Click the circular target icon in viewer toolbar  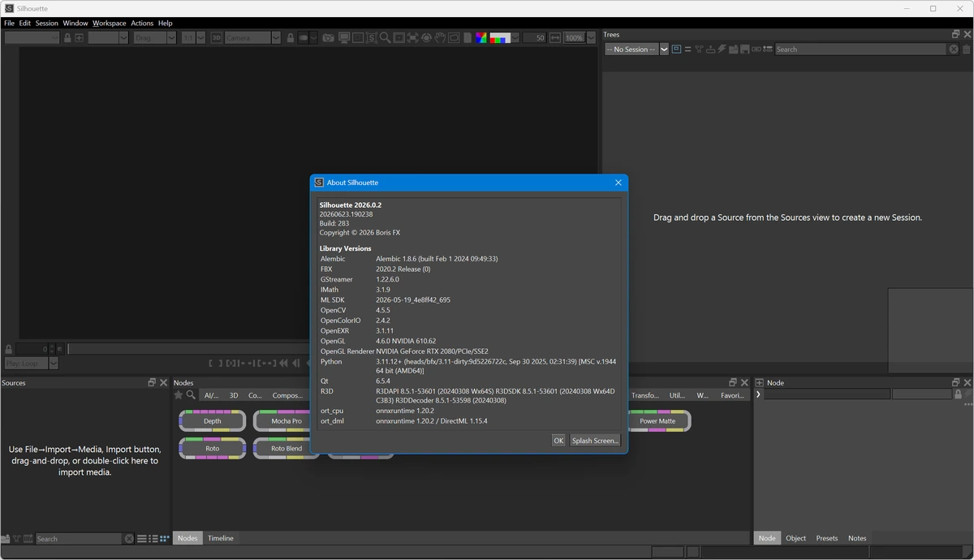pyautogui.click(x=426, y=37)
